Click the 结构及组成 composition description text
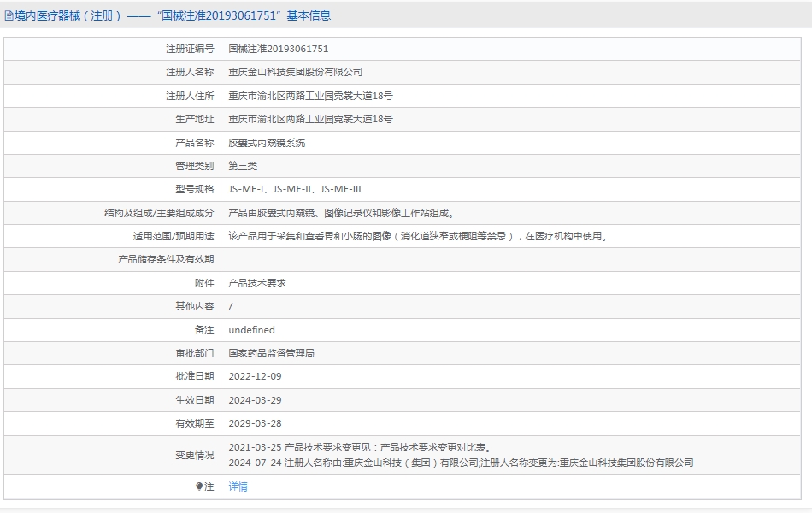This screenshot has height=513, width=812. (341, 213)
